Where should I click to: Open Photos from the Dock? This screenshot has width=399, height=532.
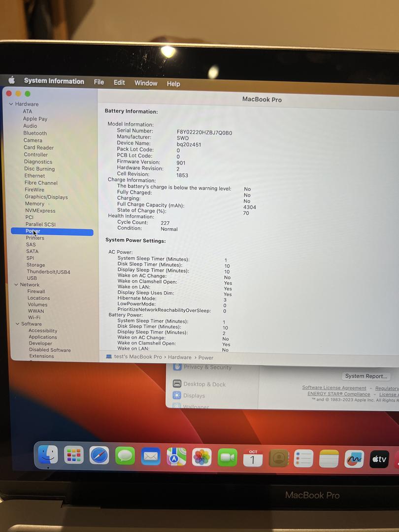coord(201,457)
